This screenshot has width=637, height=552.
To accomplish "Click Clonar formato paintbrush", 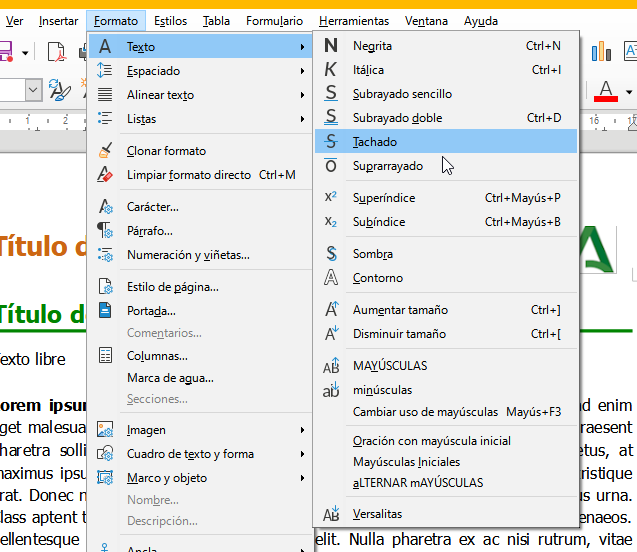I will point(166,151).
